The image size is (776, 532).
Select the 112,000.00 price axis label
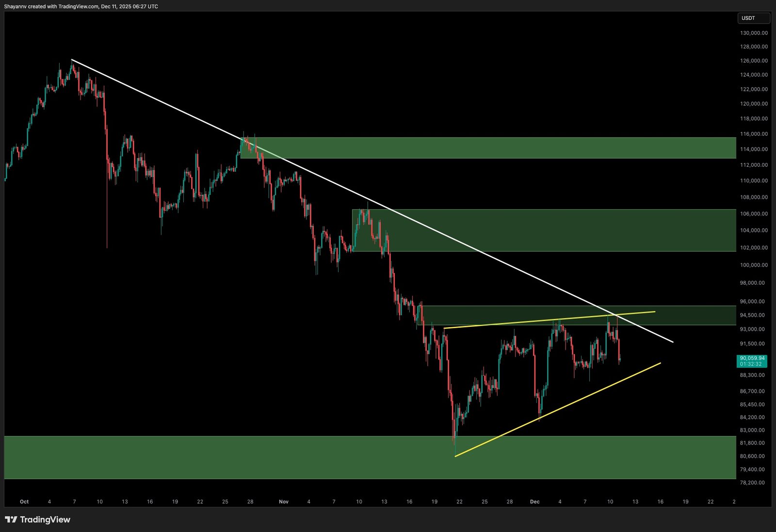tap(754, 165)
